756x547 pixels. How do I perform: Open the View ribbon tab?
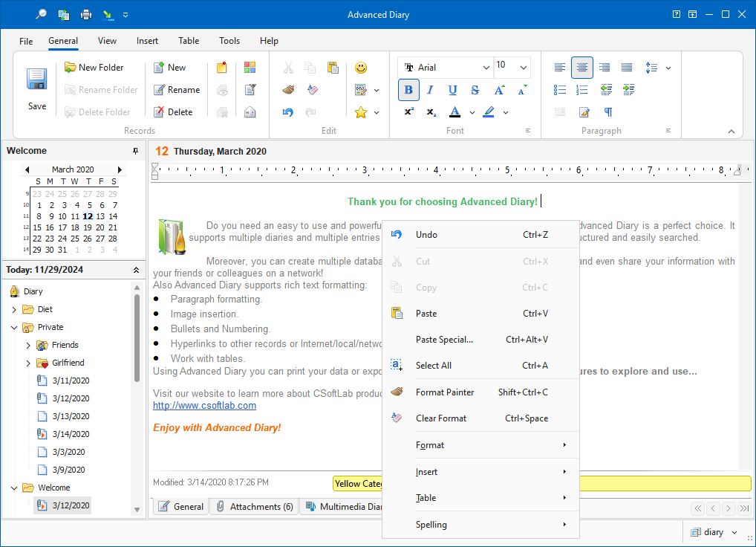coord(107,41)
